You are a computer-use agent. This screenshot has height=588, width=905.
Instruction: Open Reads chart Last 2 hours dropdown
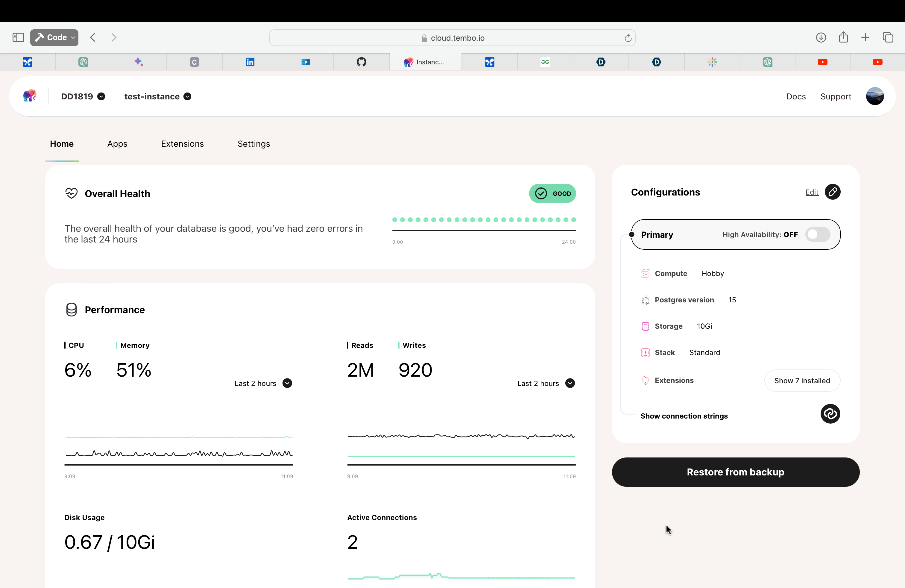[x=570, y=384]
